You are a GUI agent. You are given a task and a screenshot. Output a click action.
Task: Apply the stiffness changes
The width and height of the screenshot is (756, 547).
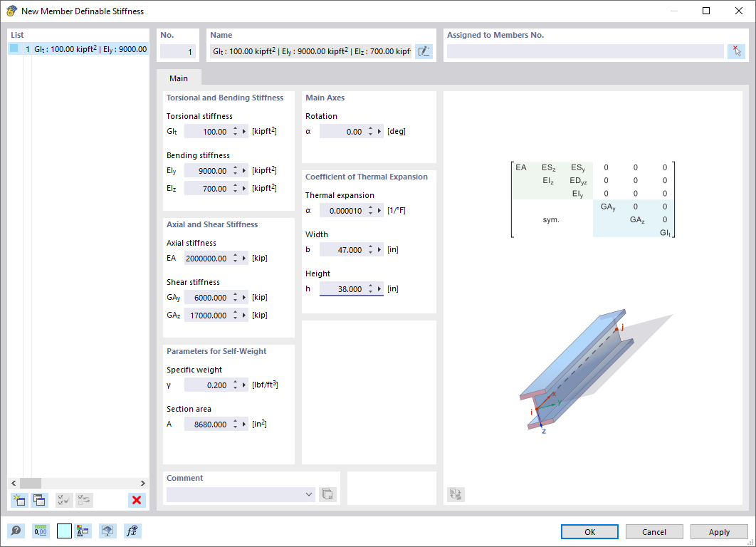click(718, 531)
